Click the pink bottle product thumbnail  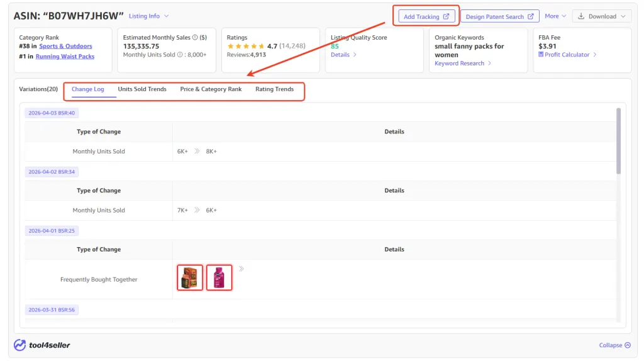219,277
